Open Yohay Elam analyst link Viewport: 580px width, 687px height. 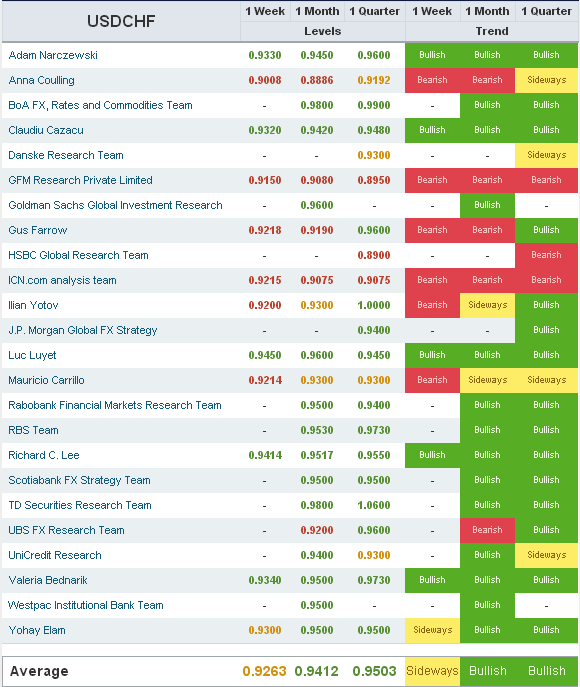pos(37,630)
